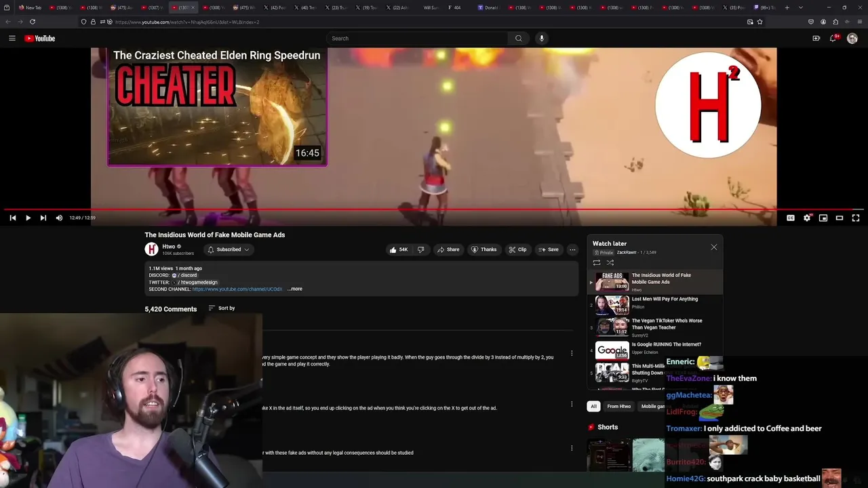Switch to the New Tab browser tab
This screenshot has height=488, width=868.
(30, 7)
